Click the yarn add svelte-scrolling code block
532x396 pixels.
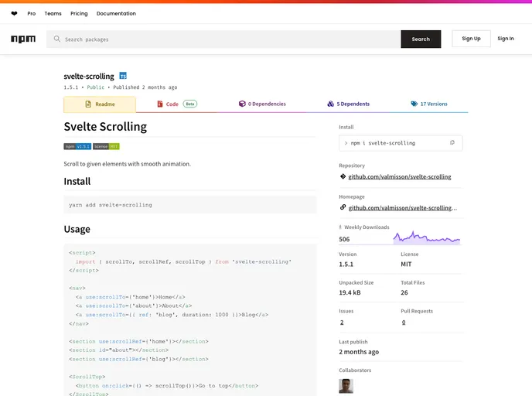[190, 205]
